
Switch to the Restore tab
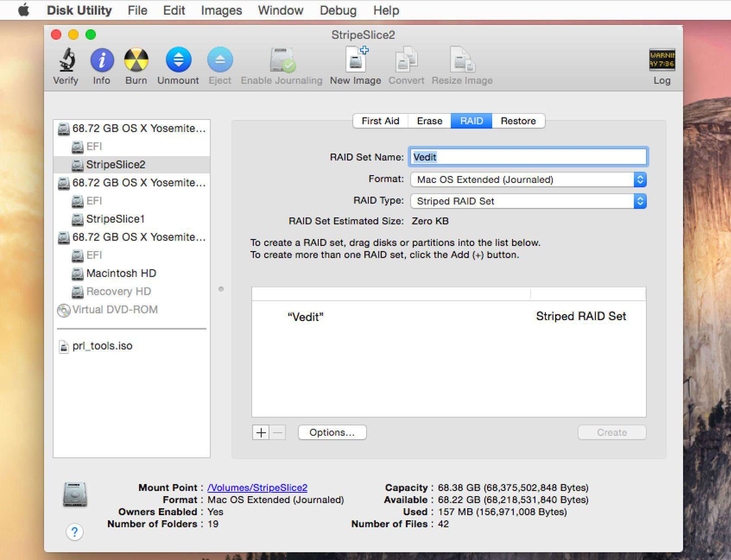(518, 121)
